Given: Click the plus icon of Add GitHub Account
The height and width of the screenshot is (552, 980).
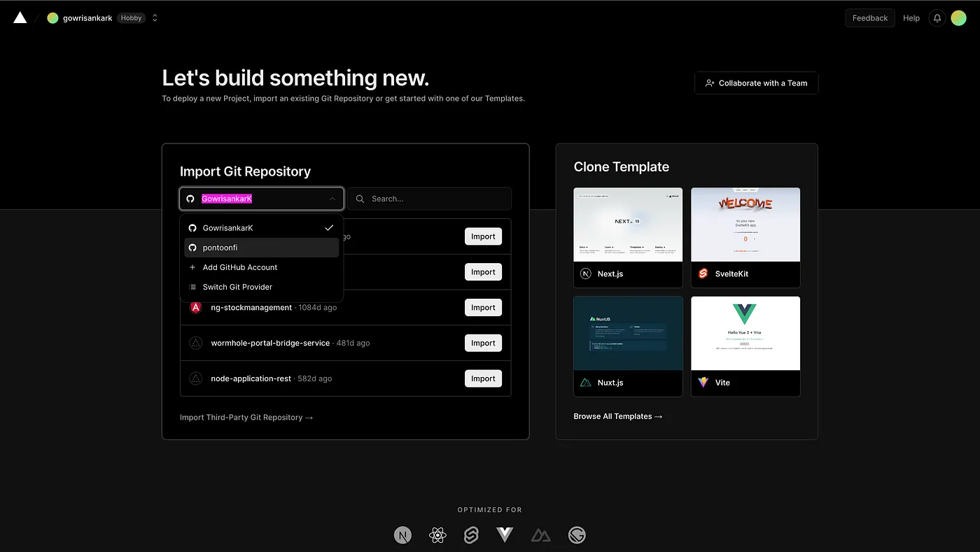Looking at the screenshot, I should 192,267.
